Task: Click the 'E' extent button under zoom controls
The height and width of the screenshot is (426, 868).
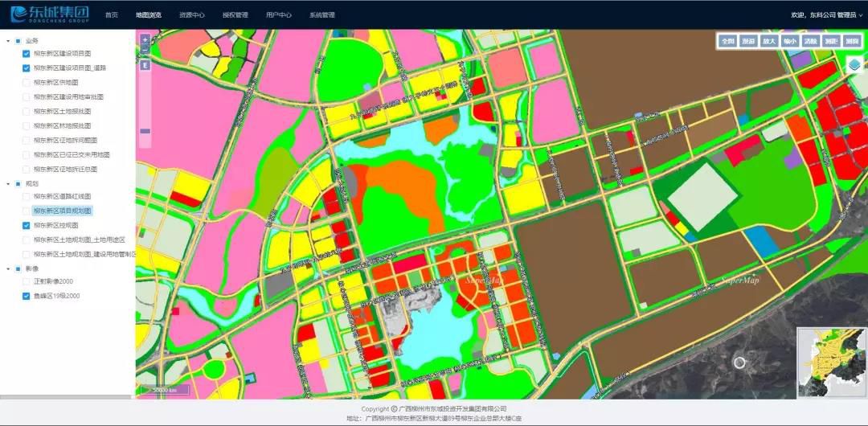Action: [x=145, y=65]
